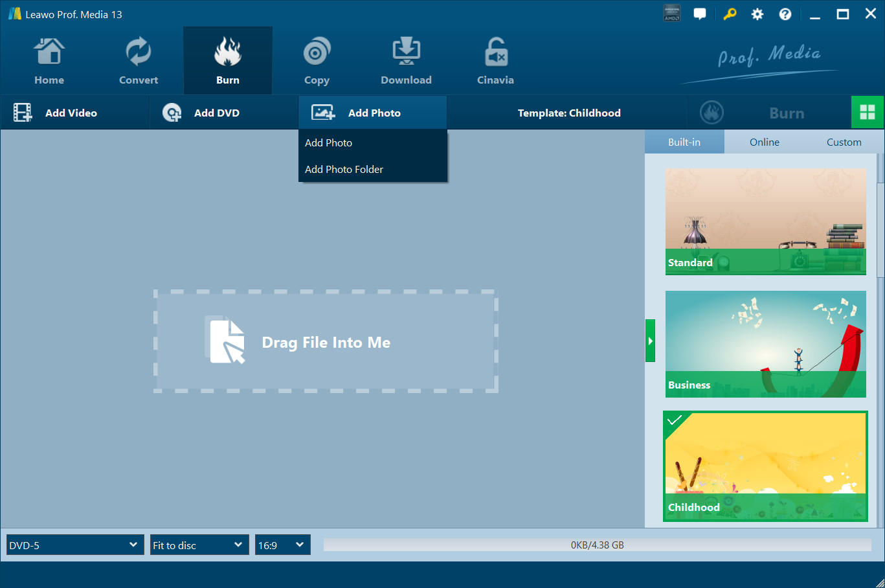Switch to the Custom templates tab
Viewport: 885px width, 588px height.
[844, 142]
